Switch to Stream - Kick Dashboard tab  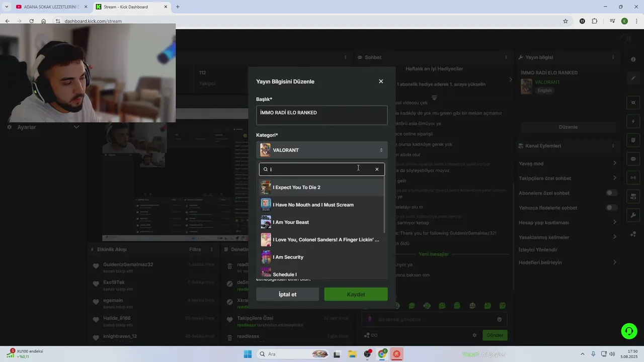(x=132, y=7)
